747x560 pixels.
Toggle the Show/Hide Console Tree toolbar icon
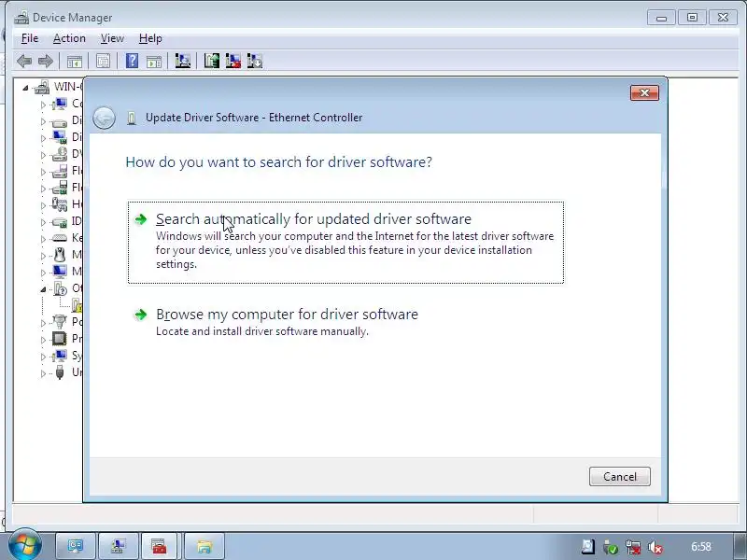75,61
